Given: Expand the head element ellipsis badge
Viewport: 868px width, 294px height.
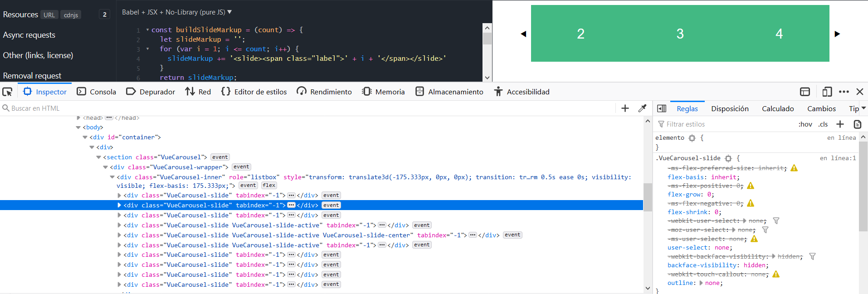Looking at the screenshot, I should pyautogui.click(x=109, y=118).
